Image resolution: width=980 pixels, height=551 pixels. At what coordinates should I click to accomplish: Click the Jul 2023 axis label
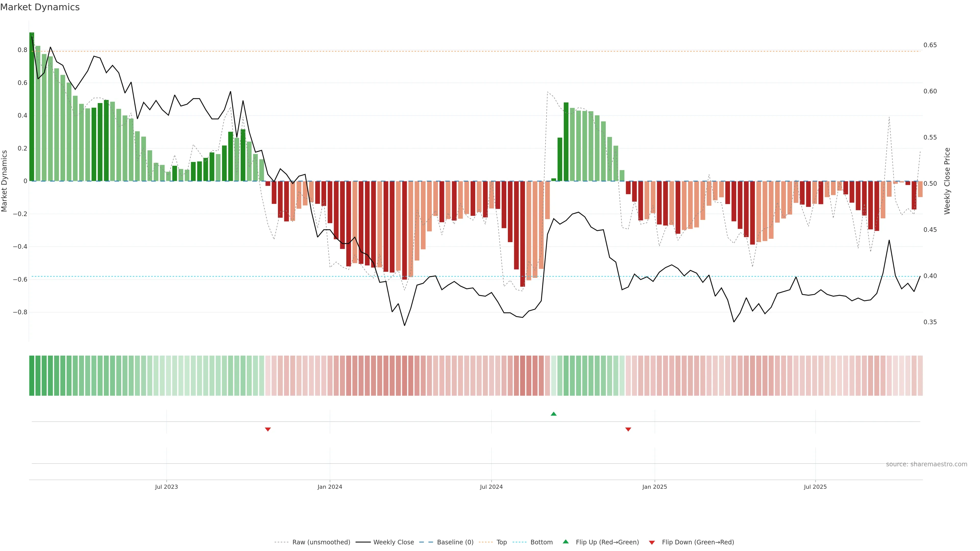click(x=166, y=487)
